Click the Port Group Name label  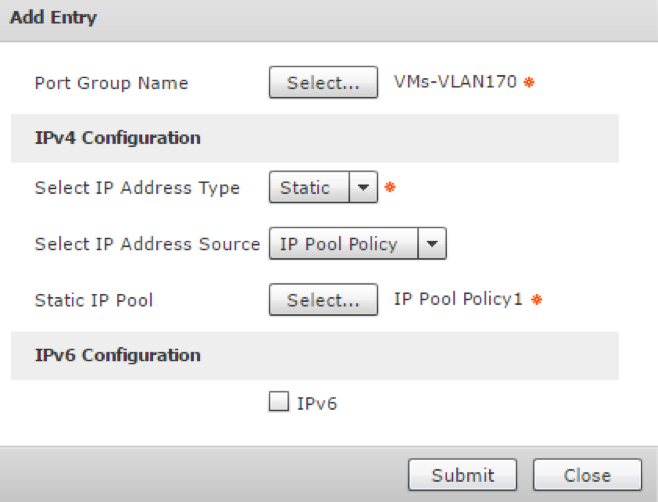[x=111, y=83]
